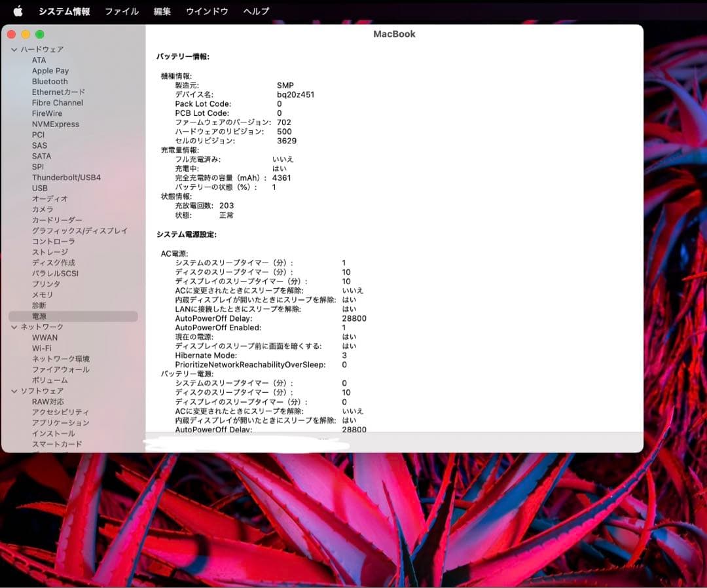707x588 pixels.
Task: Select NVMExpress in the sidebar
Action: click(56, 124)
